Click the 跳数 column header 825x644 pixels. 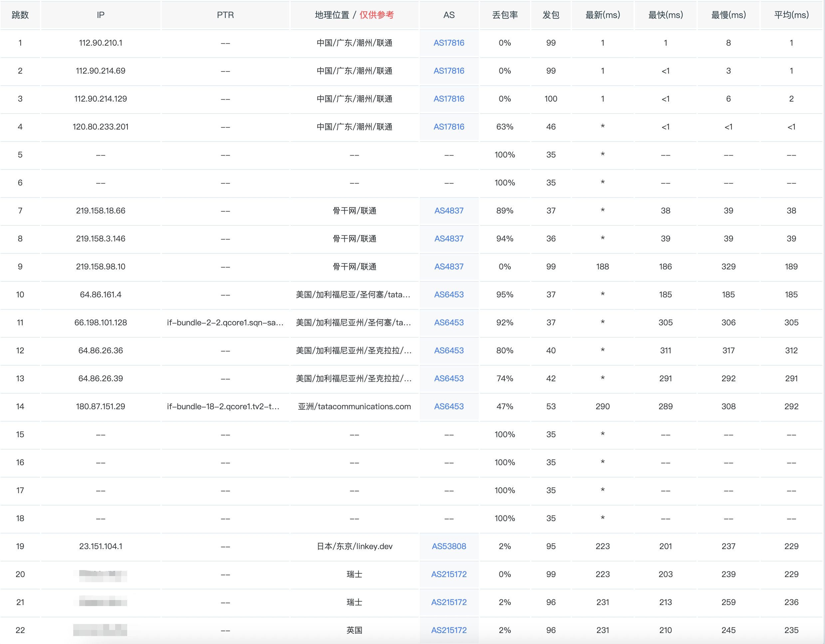coord(20,15)
